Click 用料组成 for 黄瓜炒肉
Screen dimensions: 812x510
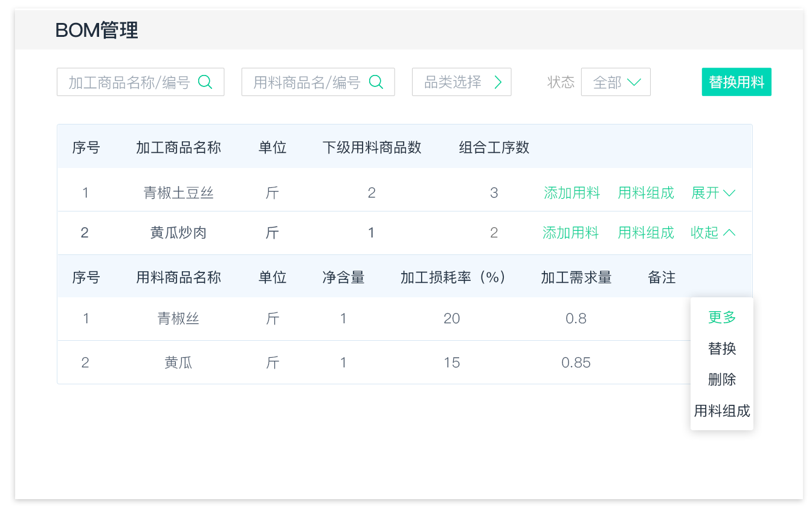[x=645, y=233]
